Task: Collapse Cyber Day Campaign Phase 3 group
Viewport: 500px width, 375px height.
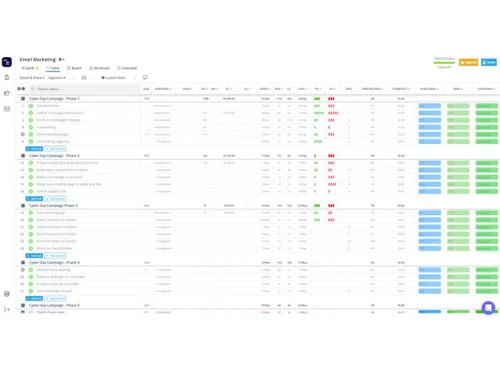Action: 23,206
